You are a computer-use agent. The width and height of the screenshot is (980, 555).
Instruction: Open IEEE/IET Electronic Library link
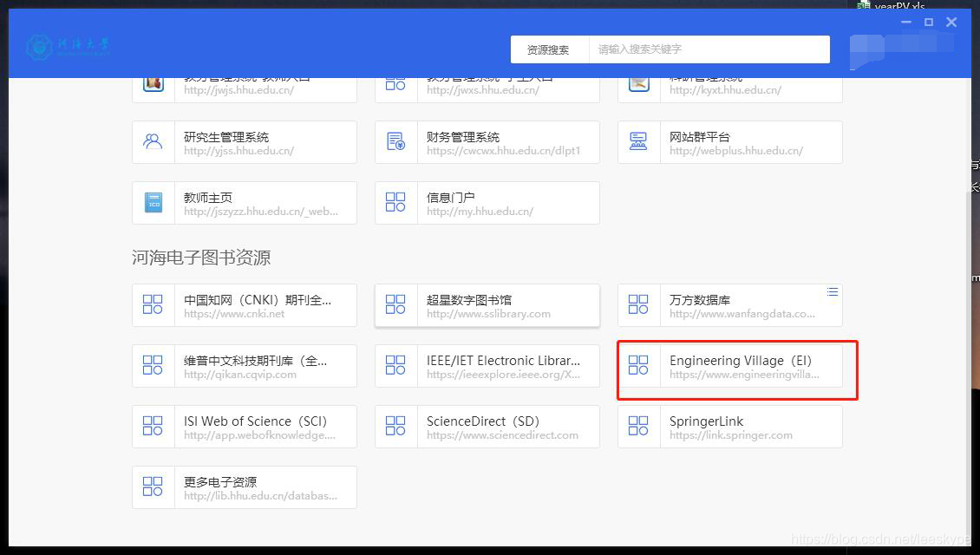pos(487,366)
